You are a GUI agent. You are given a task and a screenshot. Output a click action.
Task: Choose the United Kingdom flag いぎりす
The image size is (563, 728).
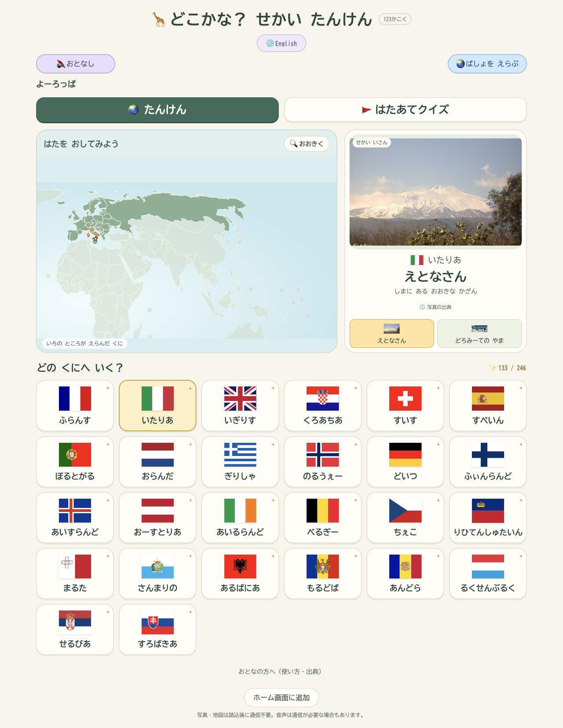pyautogui.click(x=240, y=405)
